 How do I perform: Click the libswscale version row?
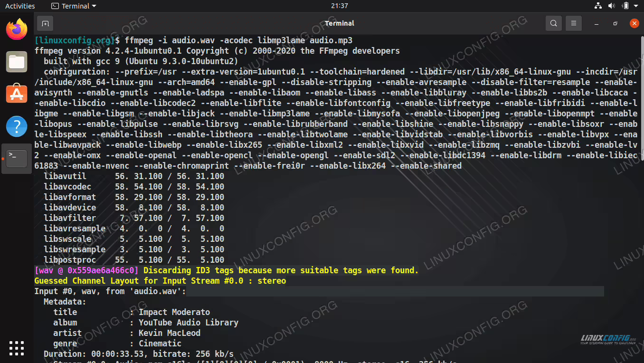click(x=134, y=239)
